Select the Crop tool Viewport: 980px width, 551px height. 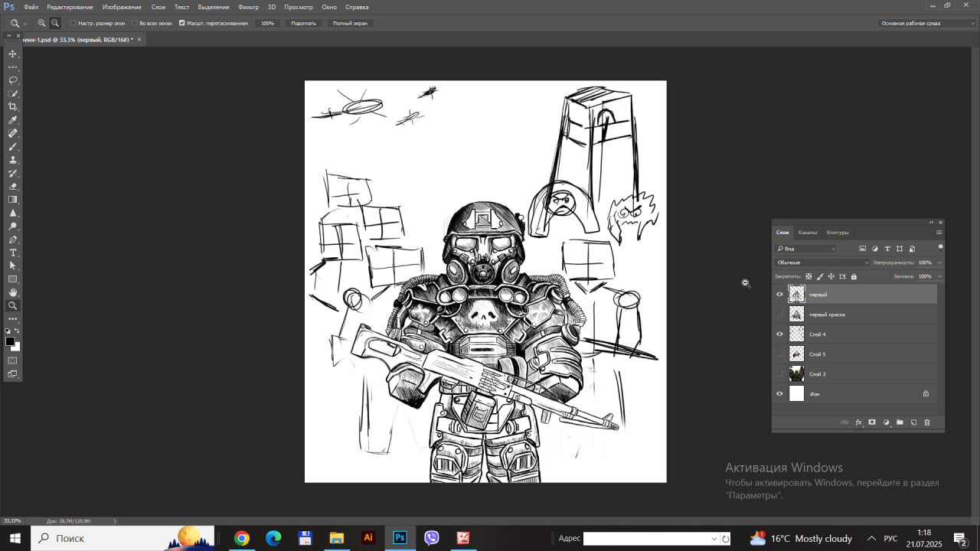click(12, 106)
